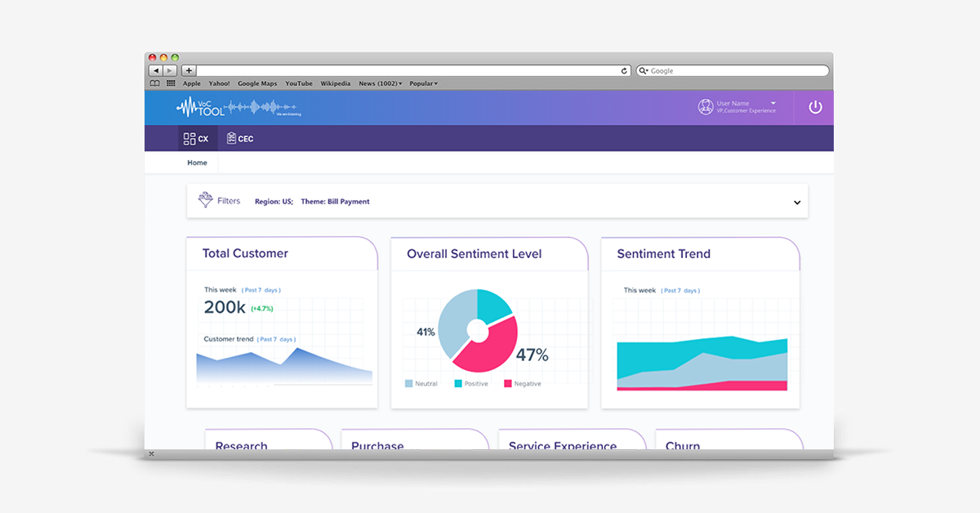Screen dimensions: 980x513
Task: Open the Churn card
Action: (728, 439)
